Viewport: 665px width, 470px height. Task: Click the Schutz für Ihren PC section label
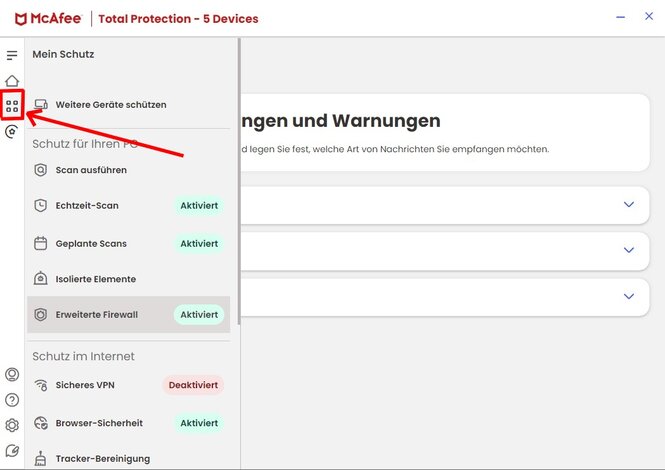pos(85,144)
